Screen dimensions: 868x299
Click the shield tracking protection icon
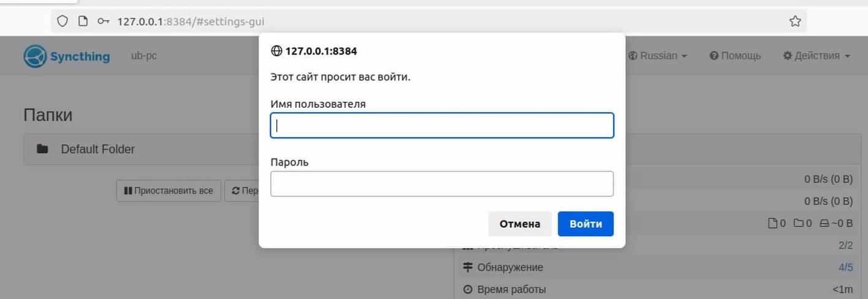tap(62, 21)
